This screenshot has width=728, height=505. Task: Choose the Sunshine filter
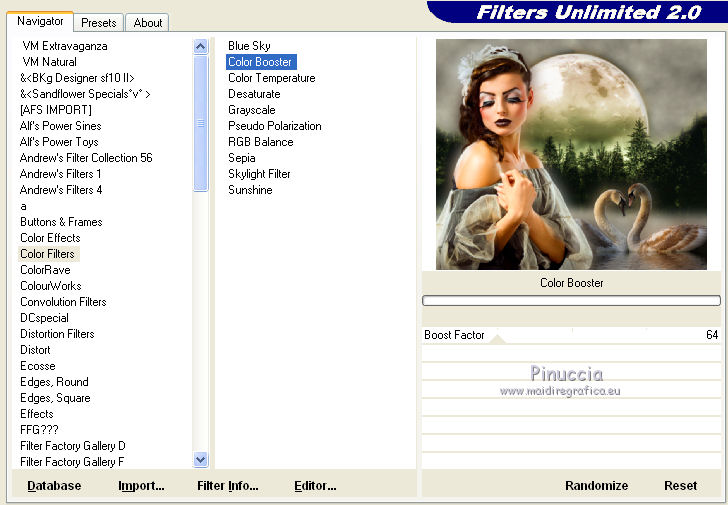coord(250,190)
